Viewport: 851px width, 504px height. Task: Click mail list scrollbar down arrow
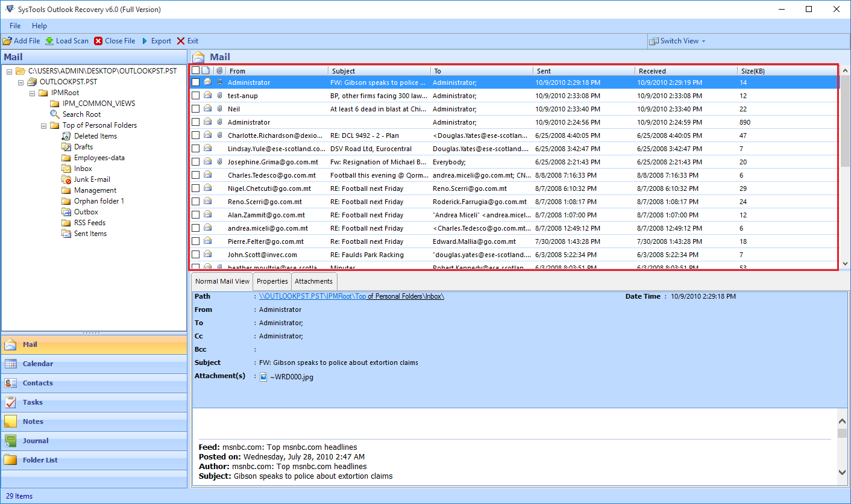point(844,264)
